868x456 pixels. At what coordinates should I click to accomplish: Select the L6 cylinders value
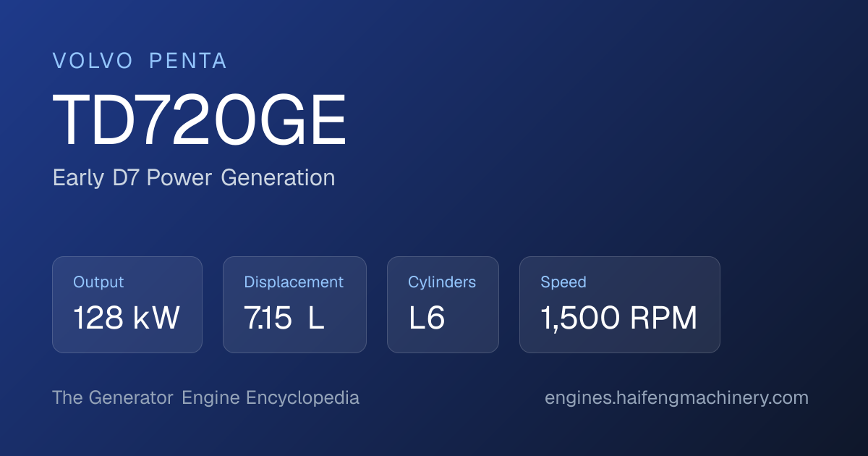pos(427,318)
